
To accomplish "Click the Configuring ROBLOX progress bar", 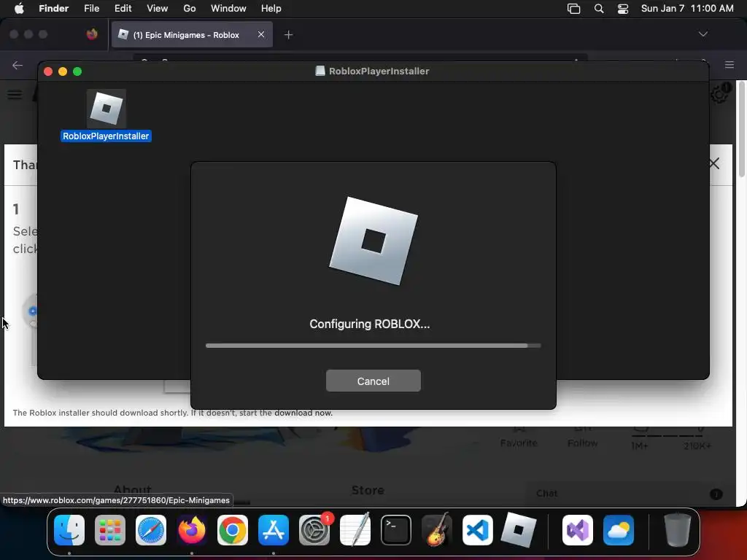I will (373, 346).
